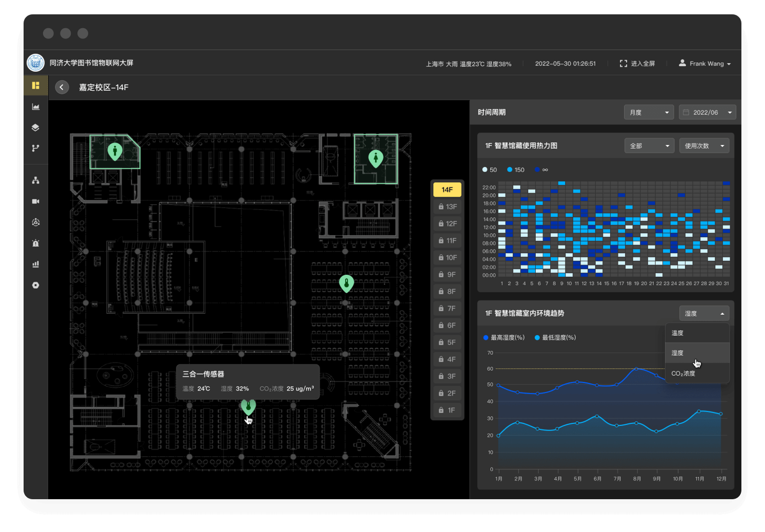
Task: Open the Frank Wang user menu
Action: (705, 64)
